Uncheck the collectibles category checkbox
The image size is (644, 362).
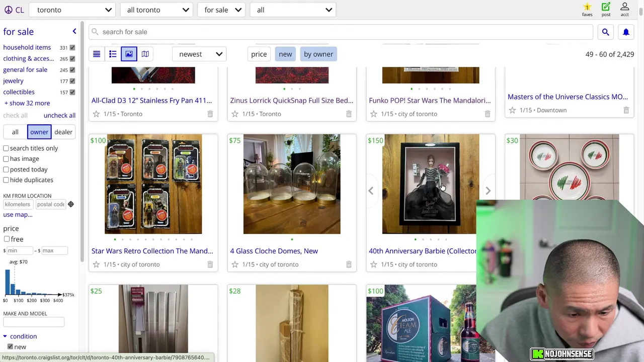(x=72, y=92)
